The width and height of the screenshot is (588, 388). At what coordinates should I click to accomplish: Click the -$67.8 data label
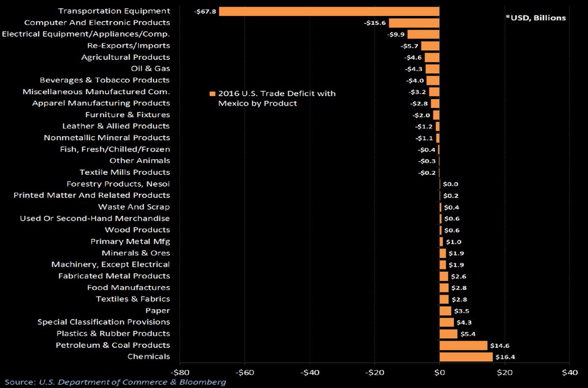point(206,11)
